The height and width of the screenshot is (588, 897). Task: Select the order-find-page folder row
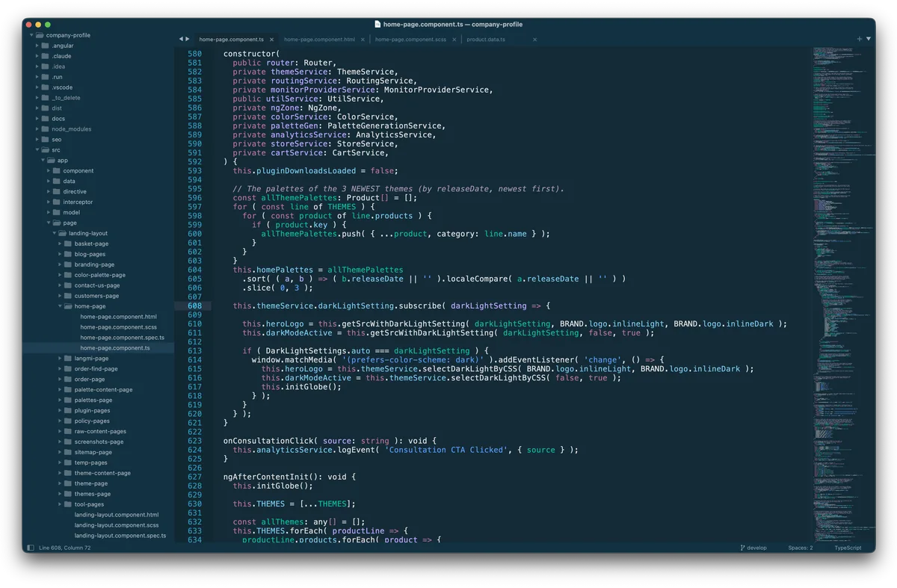point(98,368)
